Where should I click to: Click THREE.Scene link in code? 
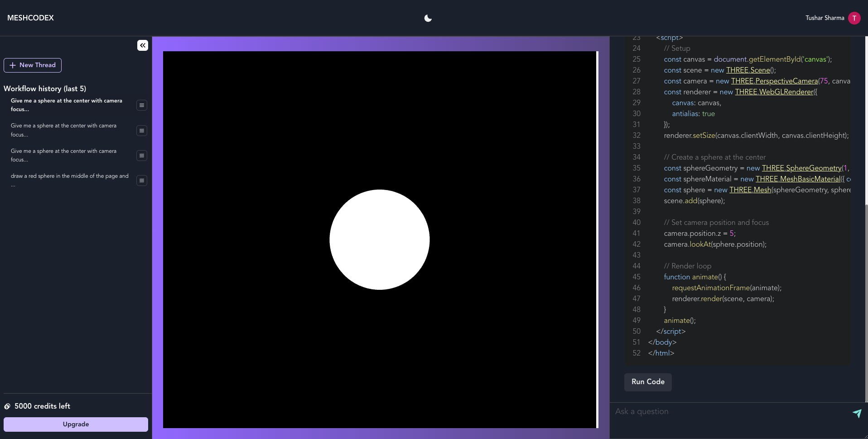(748, 70)
